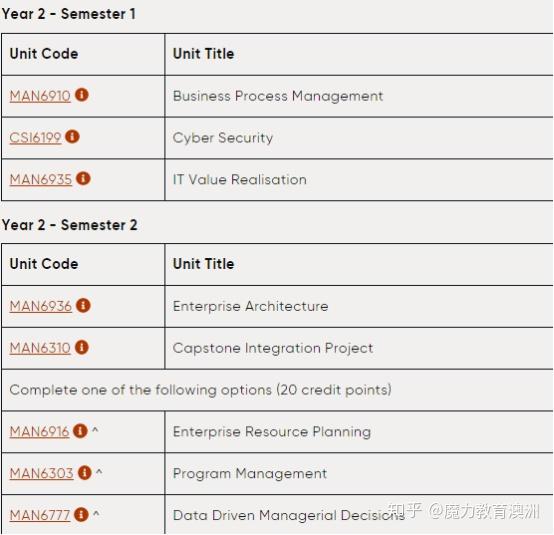Open the MAN6910 unit code link
554x535 pixels.
[x=40, y=96]
